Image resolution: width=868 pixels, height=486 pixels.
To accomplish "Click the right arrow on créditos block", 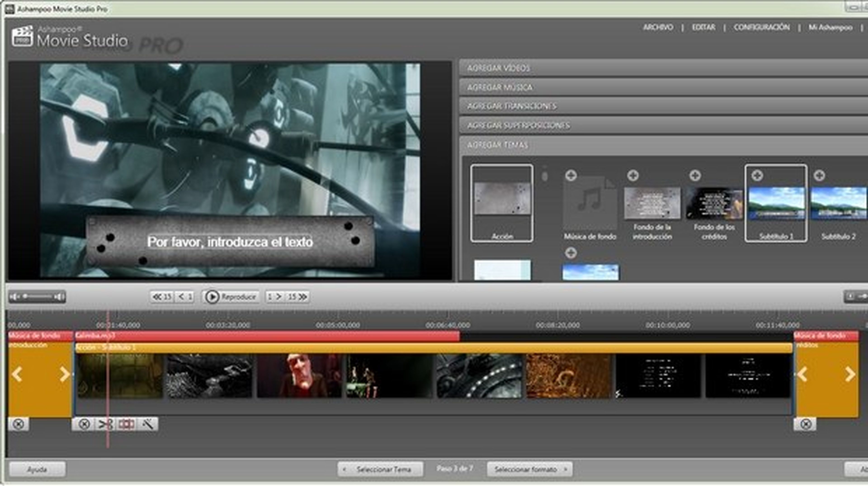I will (850, 374).
